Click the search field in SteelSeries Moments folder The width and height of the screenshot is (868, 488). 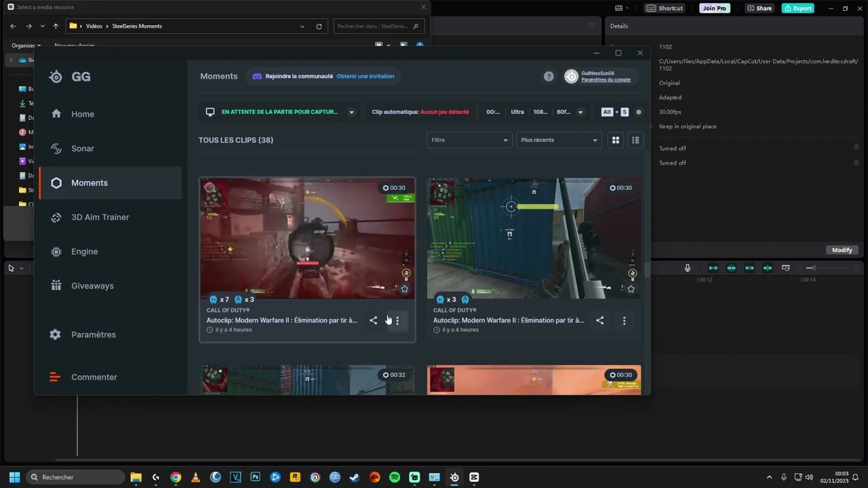point(380,26)
